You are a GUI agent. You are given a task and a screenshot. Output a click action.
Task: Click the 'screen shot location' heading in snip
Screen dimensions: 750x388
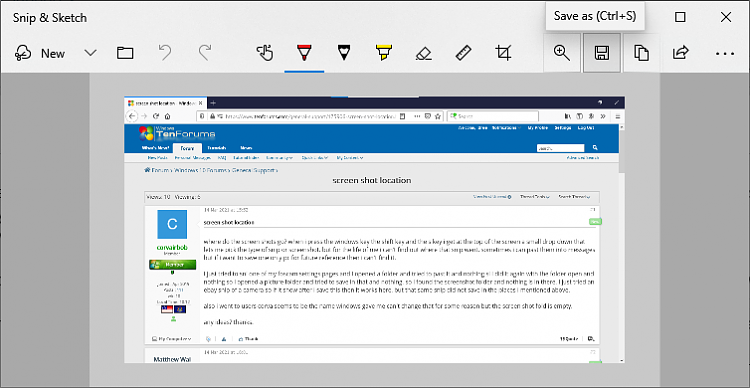(372, 180)
